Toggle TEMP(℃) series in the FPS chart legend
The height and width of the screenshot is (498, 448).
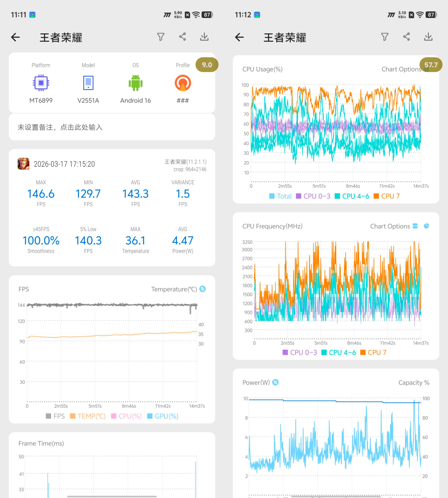coord(88,416)
